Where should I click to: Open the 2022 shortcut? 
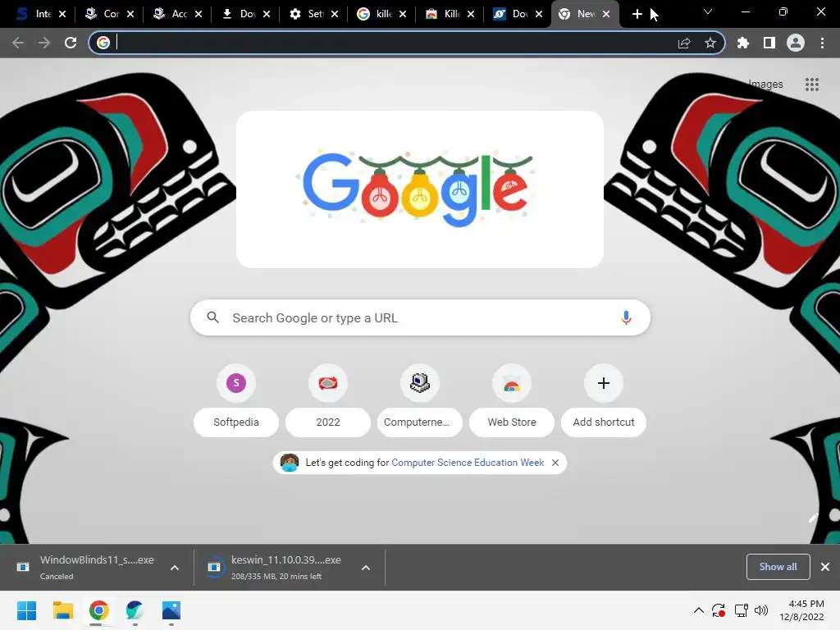328,400
